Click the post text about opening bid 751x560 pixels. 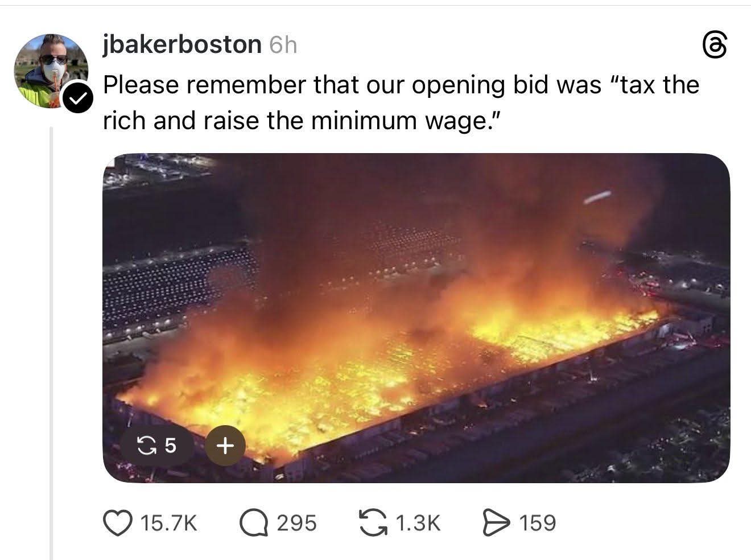coord(401,102)
